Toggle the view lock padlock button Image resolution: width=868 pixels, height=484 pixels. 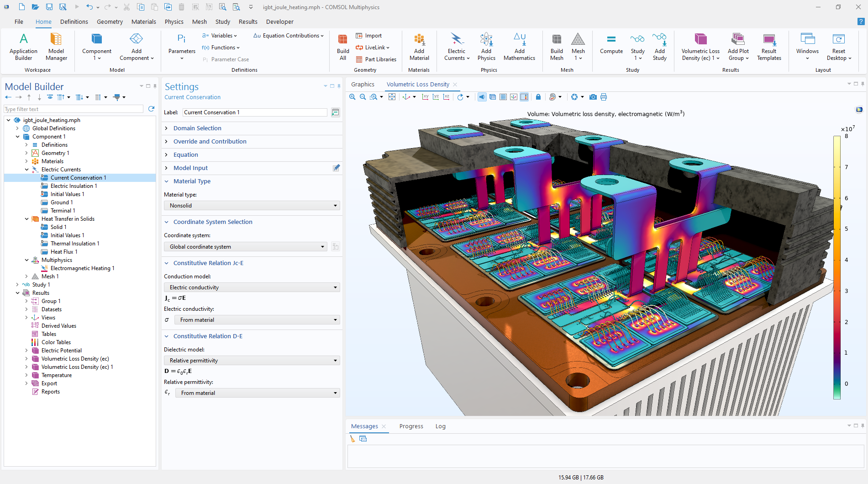pyautogui.click(x=538, y=97)
